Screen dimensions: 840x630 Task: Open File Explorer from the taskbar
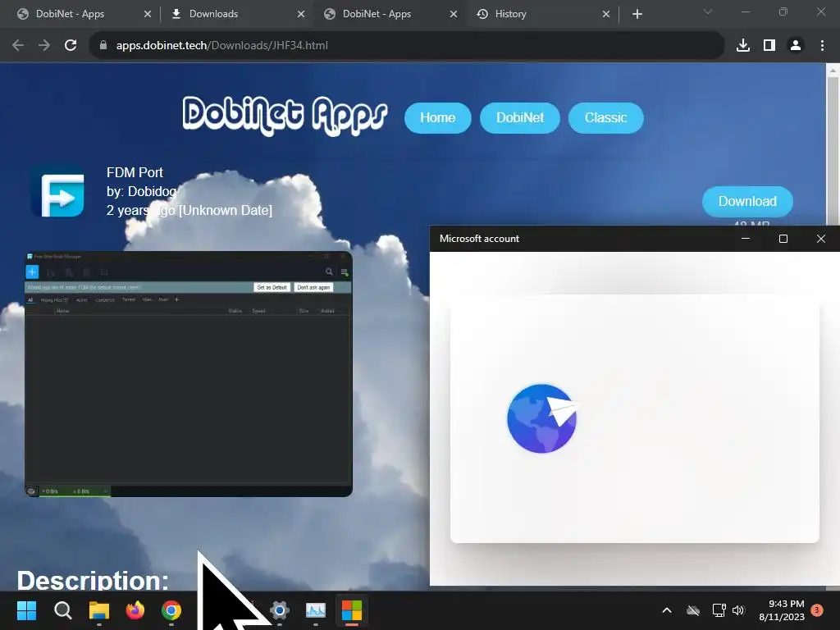(x=99, y=610)
